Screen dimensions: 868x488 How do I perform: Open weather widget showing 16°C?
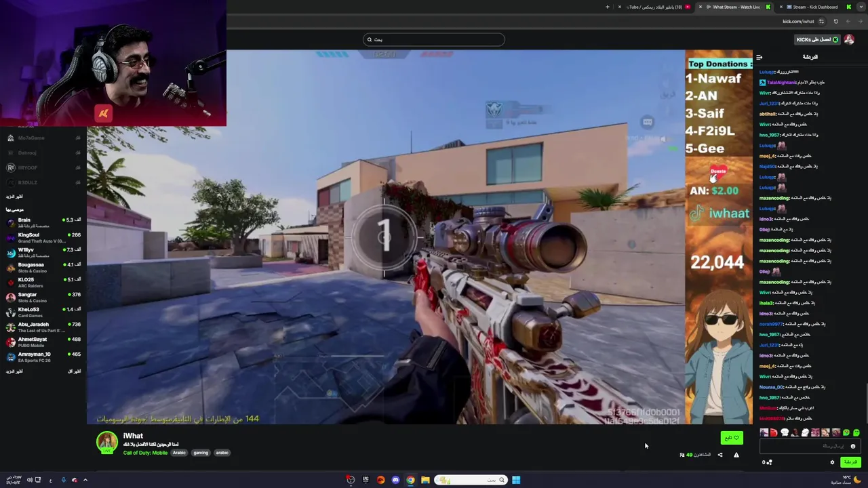(x=846, y=480)
